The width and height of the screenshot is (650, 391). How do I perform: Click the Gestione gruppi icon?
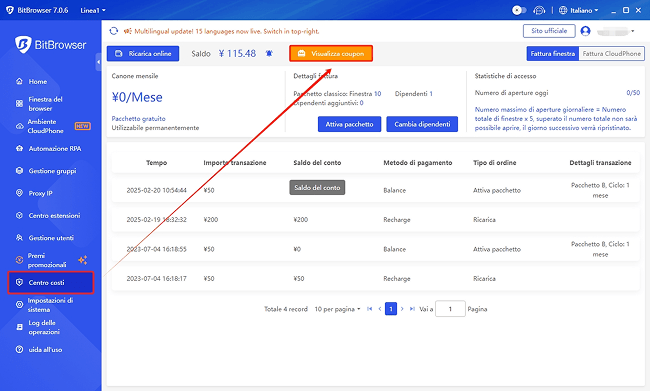[19, 171]
